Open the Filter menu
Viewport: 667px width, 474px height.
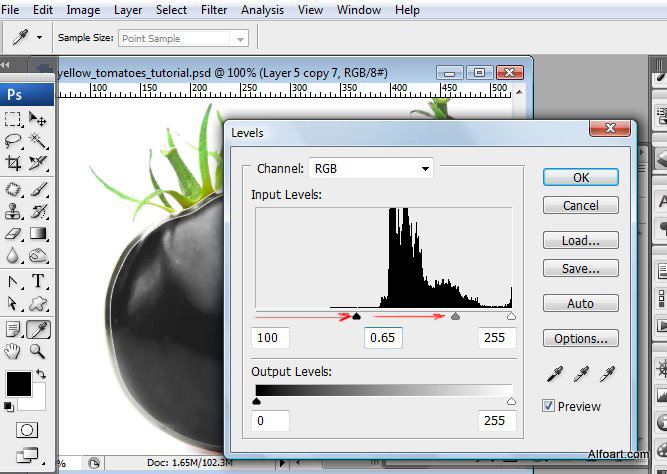214,10
